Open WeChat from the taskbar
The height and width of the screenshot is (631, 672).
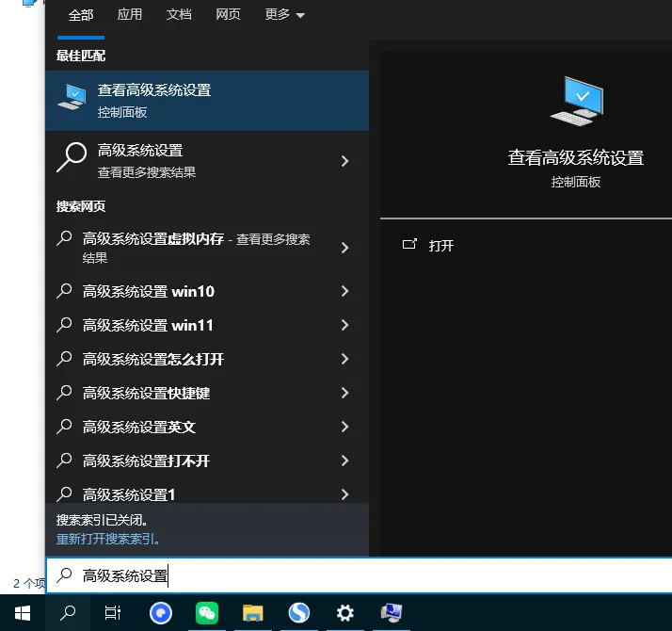click(x=206, y=613)
